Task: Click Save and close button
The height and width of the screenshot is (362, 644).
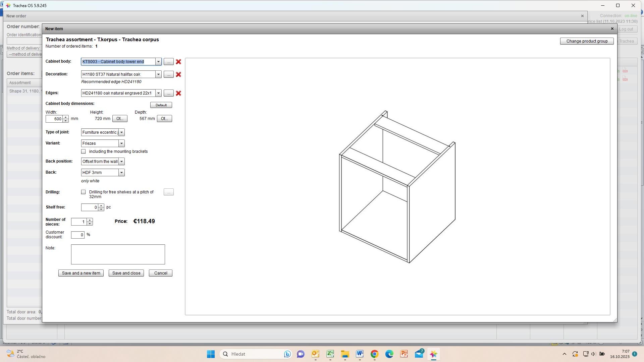Action: [126, 273]
